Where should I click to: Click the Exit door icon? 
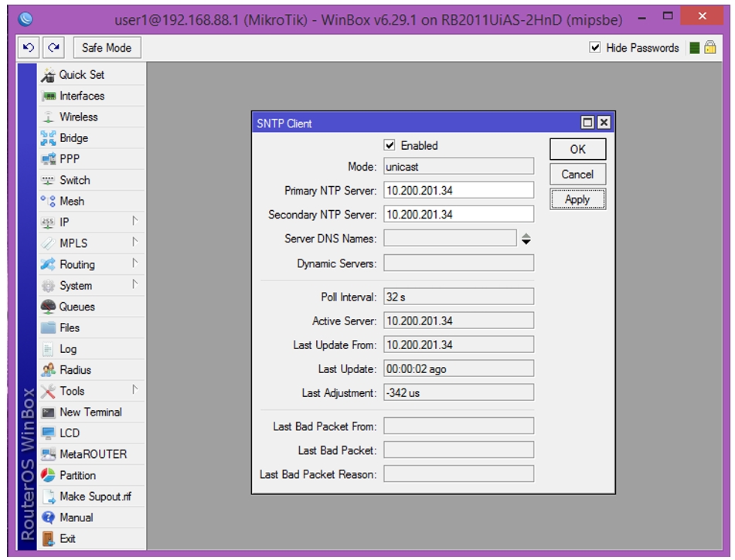(48, 539)
